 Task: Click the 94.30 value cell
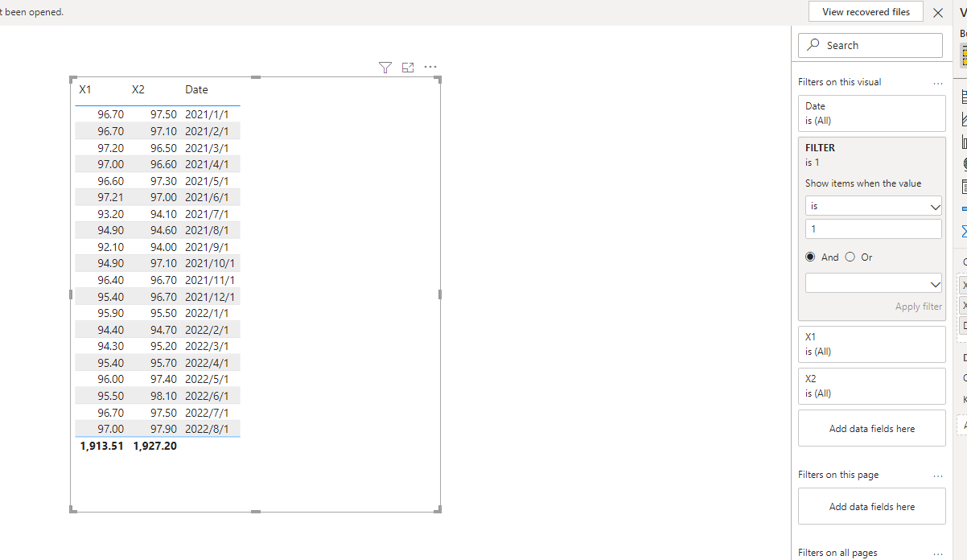tap(111, 346)
